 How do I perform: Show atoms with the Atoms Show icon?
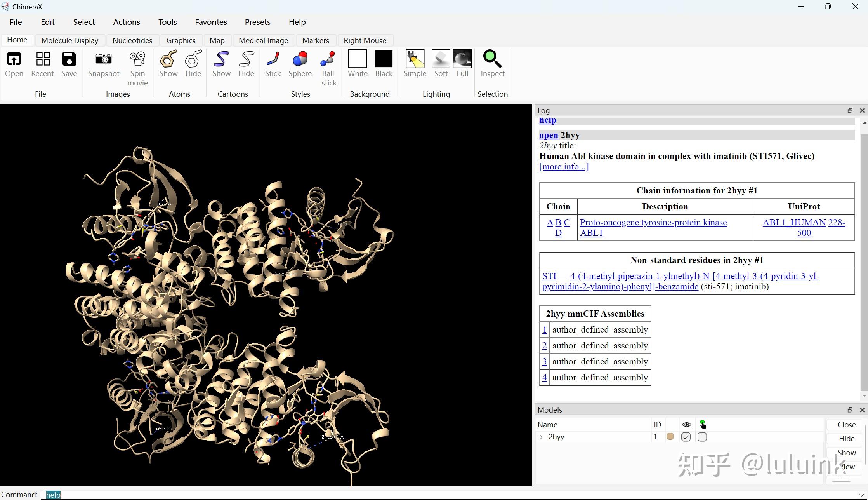click(x=168, y=59)
